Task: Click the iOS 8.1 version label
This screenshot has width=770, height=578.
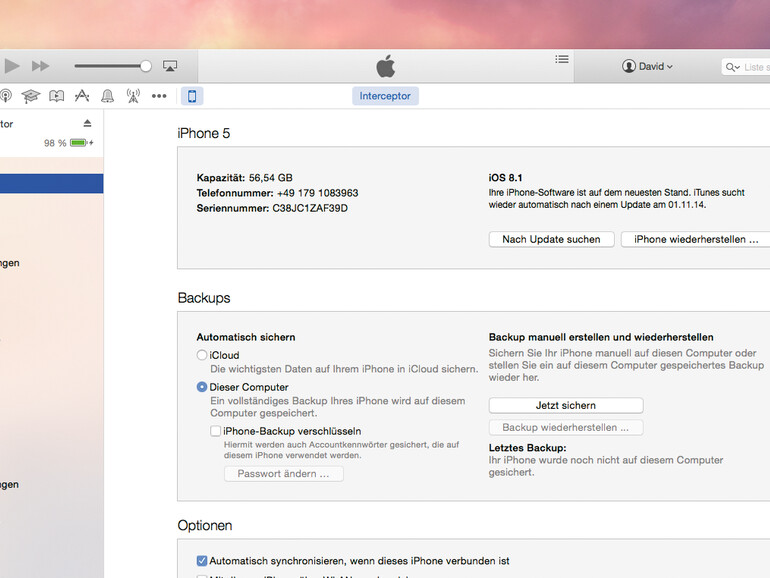Action: [505, 178]
